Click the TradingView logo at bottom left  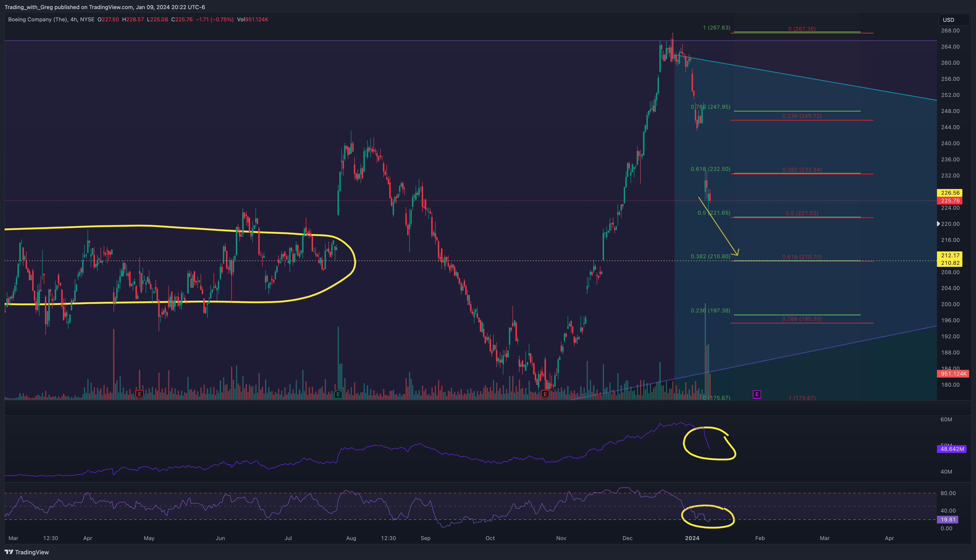[27, 552]
